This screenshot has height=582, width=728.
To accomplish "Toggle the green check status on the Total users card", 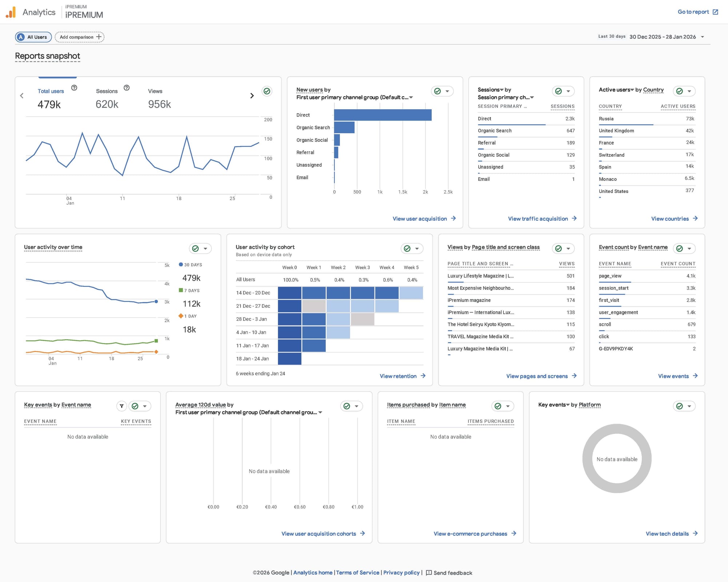I will [x=267, y=91].
